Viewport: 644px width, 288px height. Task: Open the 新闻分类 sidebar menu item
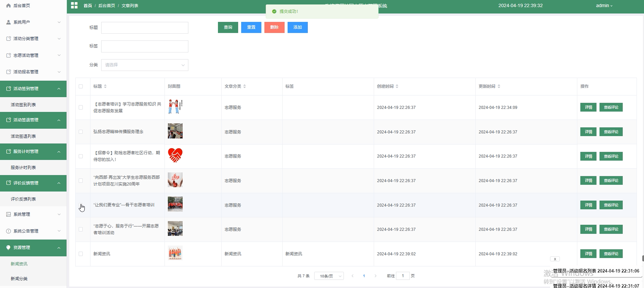click(19, 279)
